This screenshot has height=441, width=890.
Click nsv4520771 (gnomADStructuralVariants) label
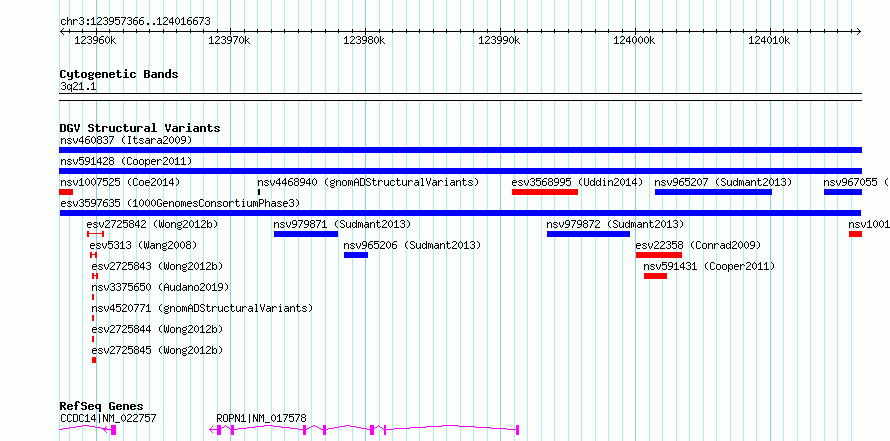pyautogui.click(x=202, y=308)
